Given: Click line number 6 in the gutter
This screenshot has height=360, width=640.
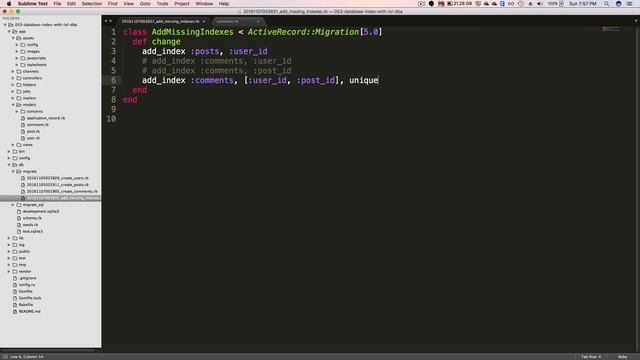Looking at the screenshot, I should (x=113, y=80).
